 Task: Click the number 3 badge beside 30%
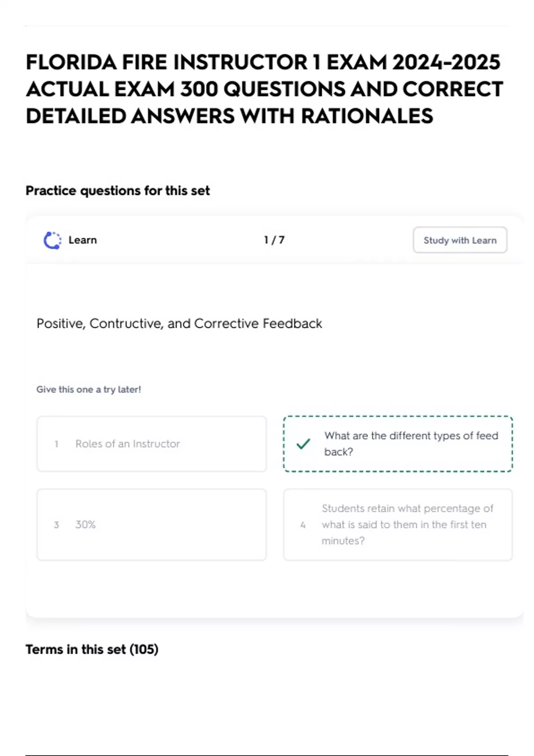click(57, 525)
